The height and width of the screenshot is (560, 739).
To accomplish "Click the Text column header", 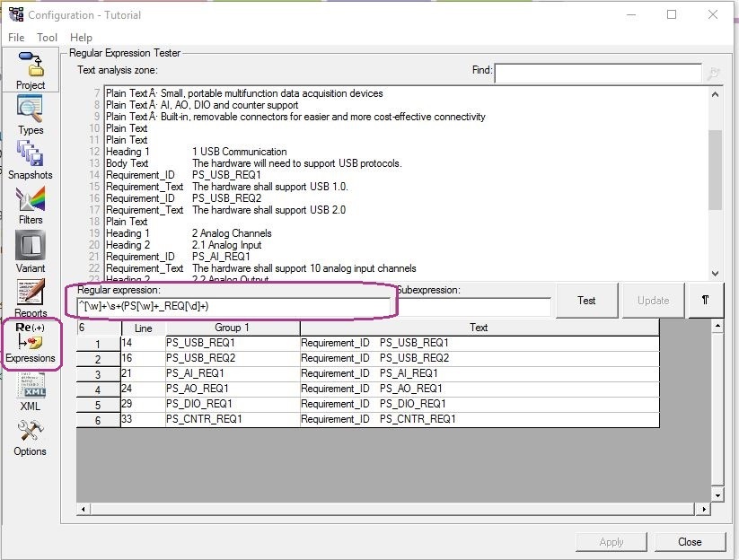I will [x=479, y=328].
